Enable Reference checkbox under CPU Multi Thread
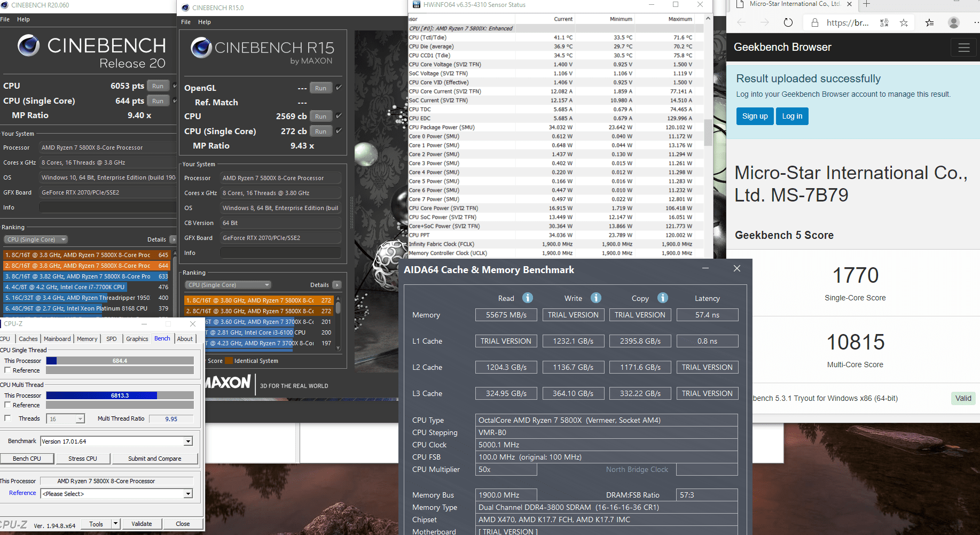The image size is (980, 535). pyautogui.click(x=7, y=405)
